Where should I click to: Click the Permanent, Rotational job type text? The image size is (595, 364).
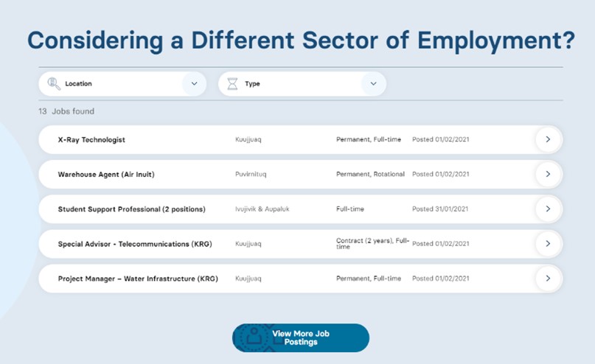click(370, 174)
